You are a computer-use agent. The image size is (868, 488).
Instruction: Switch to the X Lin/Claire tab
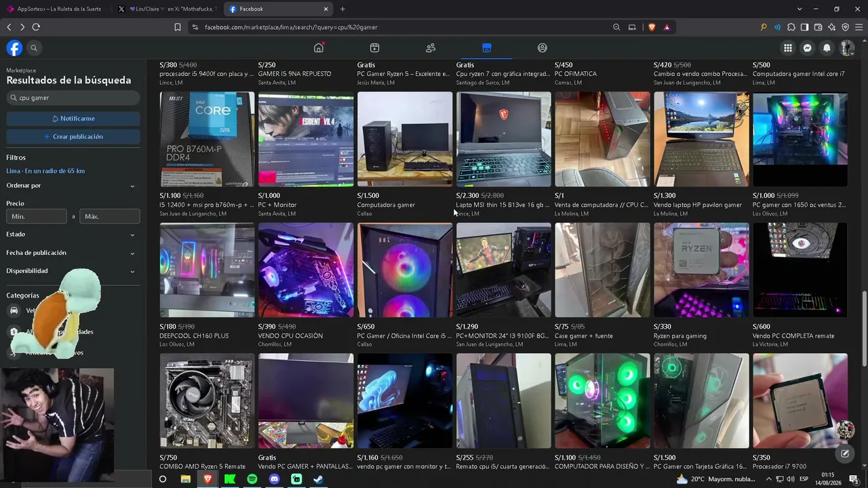coord(168,9)
